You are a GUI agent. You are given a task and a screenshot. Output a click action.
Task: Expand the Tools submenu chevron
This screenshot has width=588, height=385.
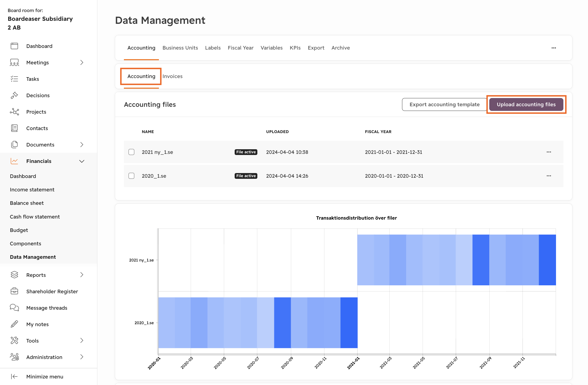coord(81,340)
